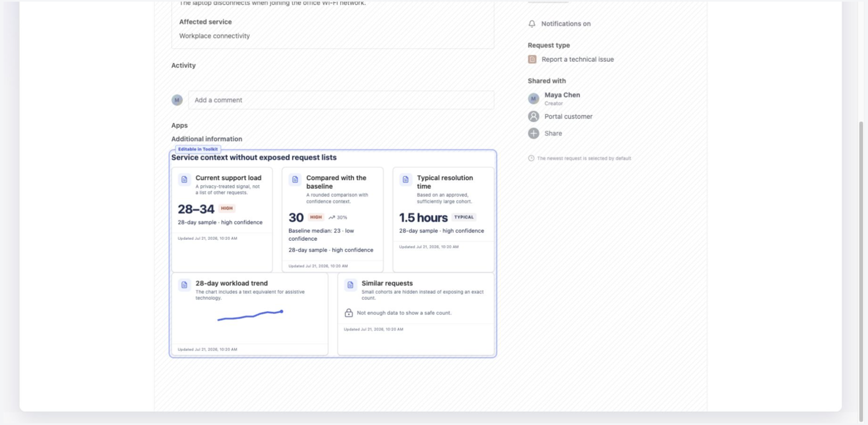The width and height of the screenshot is (868, 425).
Task: Click the Add a comment field
Action: click(x=341, y=100)
